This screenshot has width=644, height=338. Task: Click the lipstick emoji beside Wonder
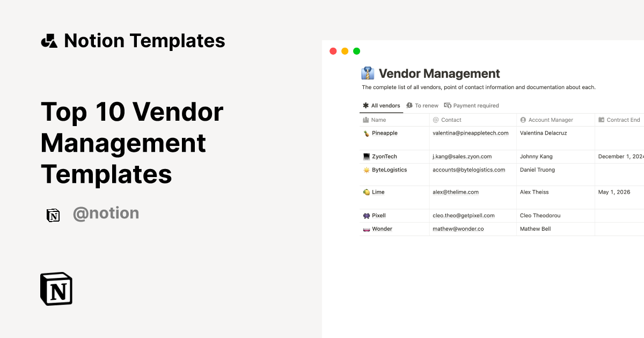366,229
